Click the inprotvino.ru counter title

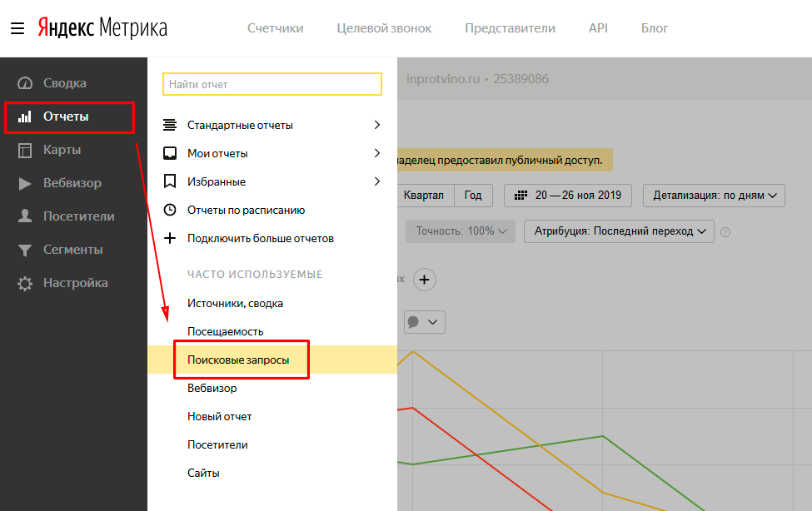pos(443,79)
